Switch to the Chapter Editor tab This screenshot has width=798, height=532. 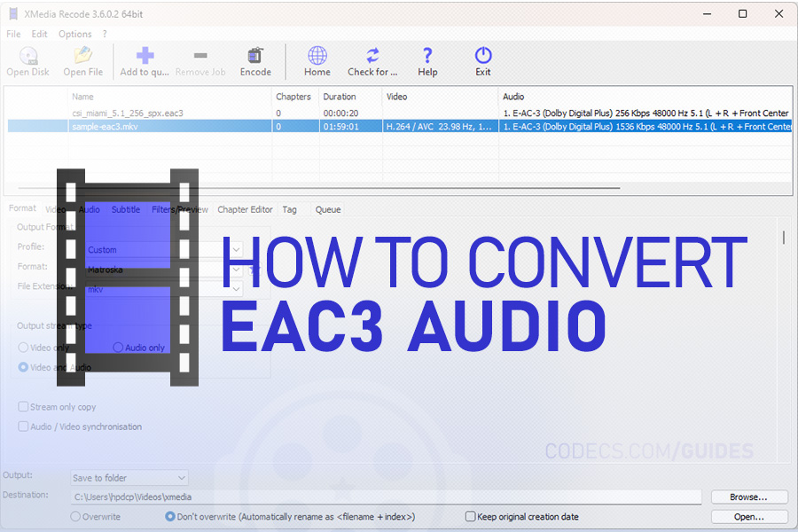click(x=245, y=209)
